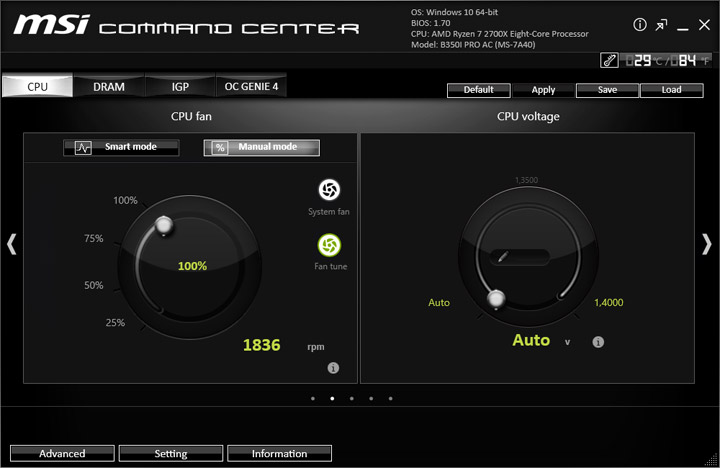This screenshot has width=720, height=468.
Task: Switch to the CPU tab
Action: pyautogui.click(x=38, y=86)
